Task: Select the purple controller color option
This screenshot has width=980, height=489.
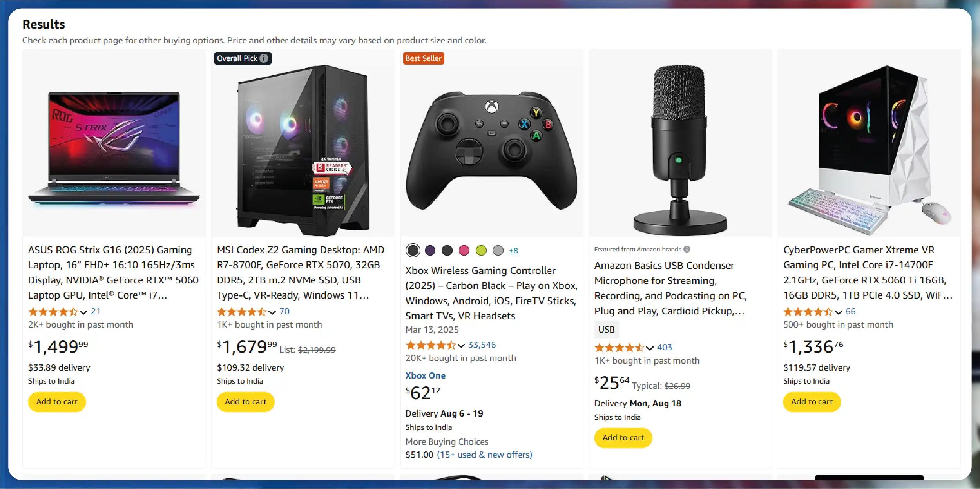Action: (x=430, y=250)
